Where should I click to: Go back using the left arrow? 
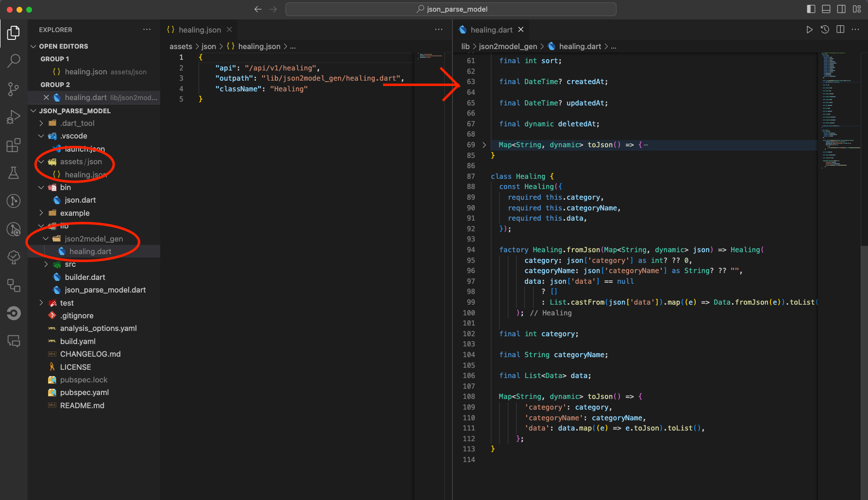point(258,9)
